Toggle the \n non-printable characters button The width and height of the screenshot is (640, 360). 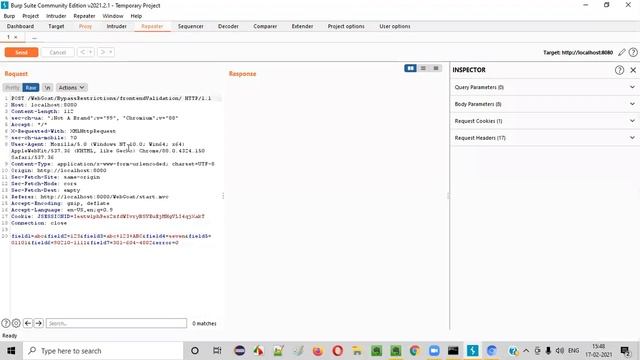pos(47,87)
